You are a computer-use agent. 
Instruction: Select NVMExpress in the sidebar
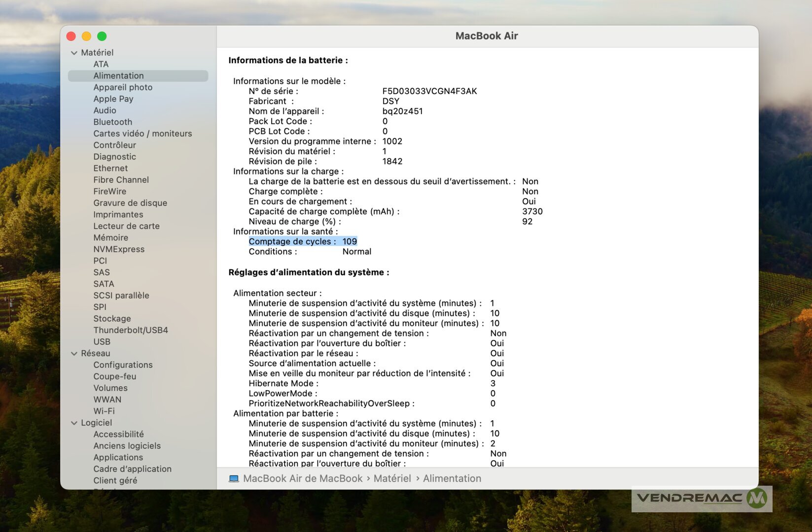[119, 249]
